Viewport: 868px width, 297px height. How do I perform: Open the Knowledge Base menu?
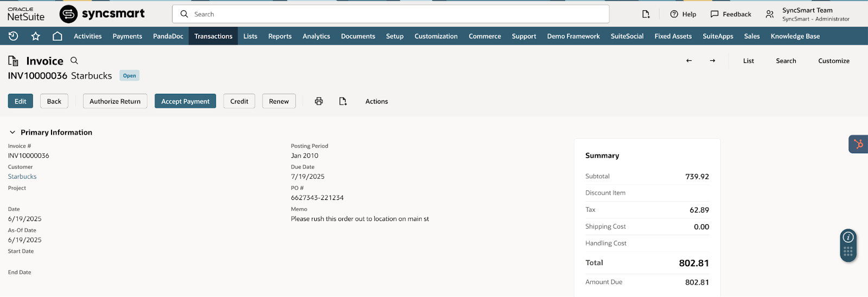[x=795, y=36]
